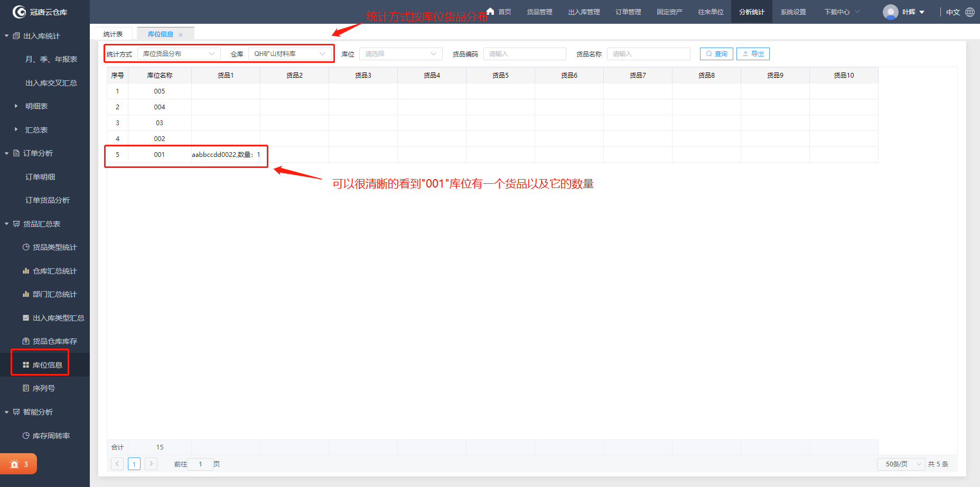Open the user avatar icon for 叶辉
980x487 pixels.
(891, 12)
